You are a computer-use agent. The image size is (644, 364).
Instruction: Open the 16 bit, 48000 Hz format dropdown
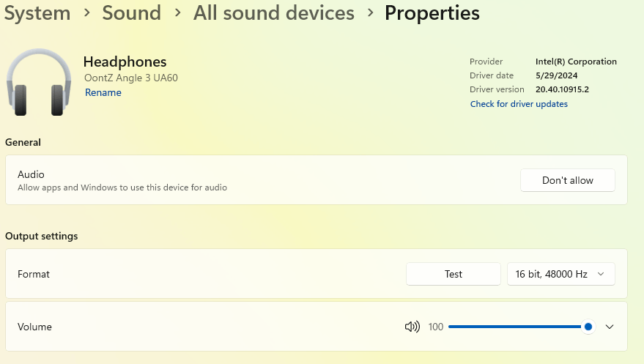pyautogui.click(x=560, y=274)
